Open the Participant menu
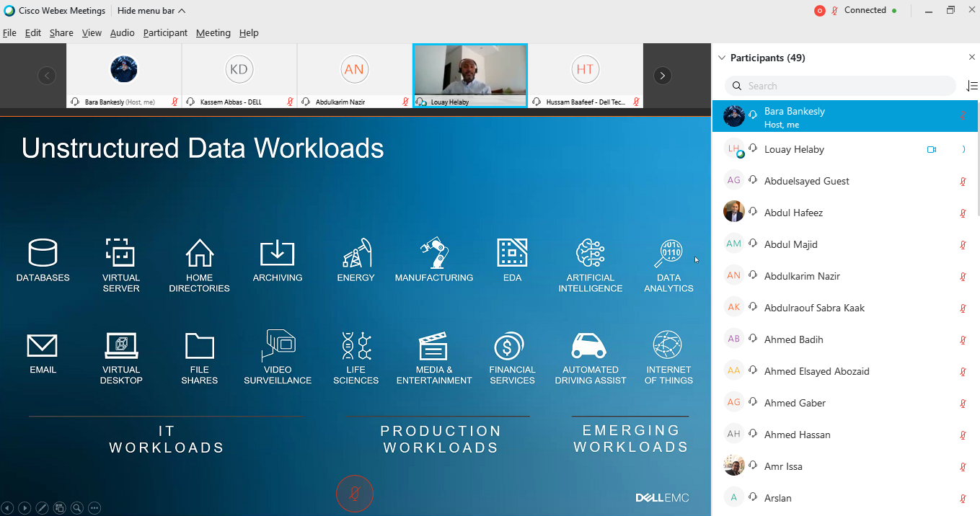980x516 pixels. tap(165, 33)
